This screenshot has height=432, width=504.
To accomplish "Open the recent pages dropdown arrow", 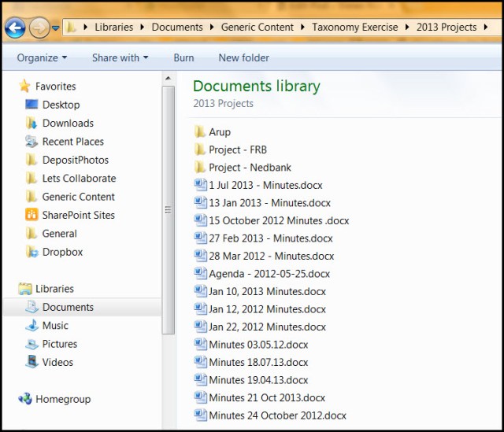I will click(56, 28).
